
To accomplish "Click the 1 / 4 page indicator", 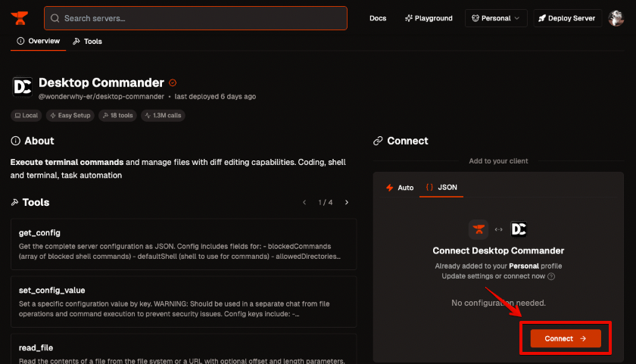I will point(326,202).
